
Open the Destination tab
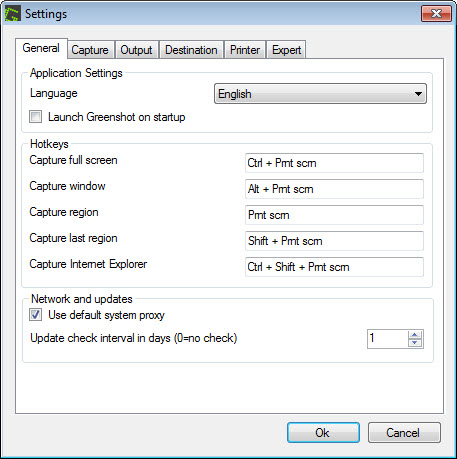click(x=191, y=50)
